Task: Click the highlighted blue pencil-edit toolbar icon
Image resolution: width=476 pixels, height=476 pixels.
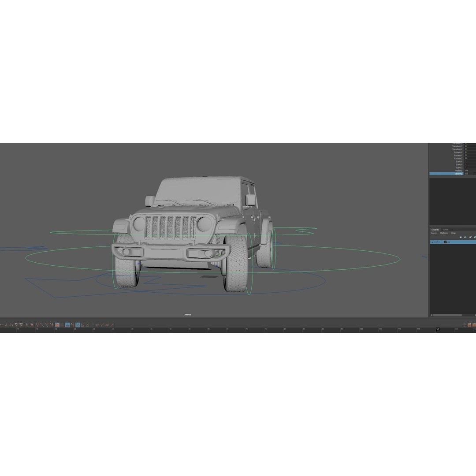Action: pos(78,325)
